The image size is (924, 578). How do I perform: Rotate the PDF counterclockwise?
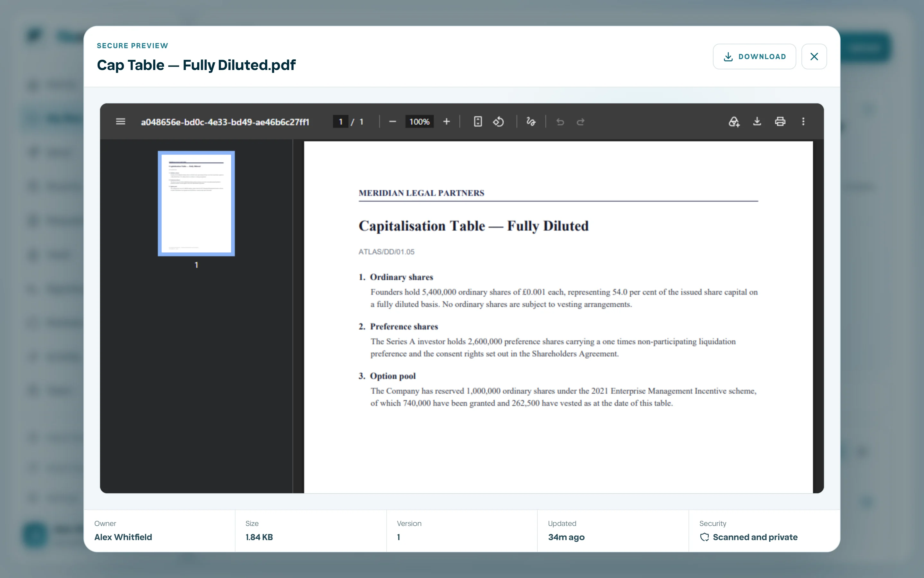(498, 122)
